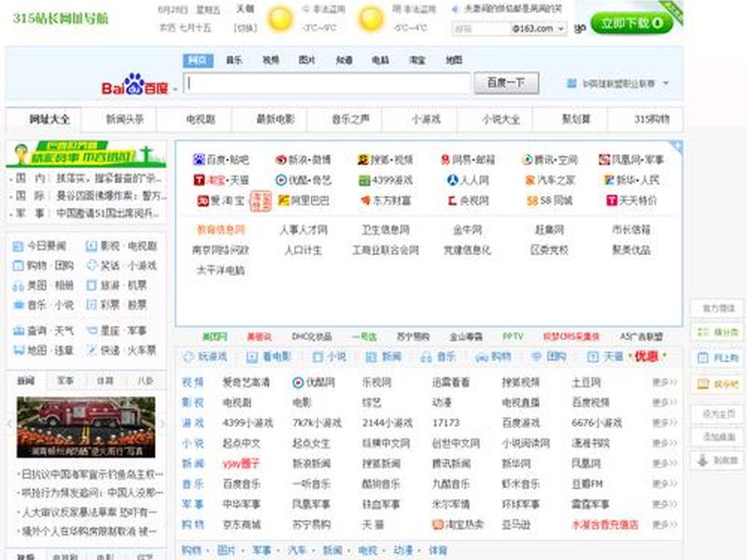Open the 京东商城 link
Viewport: 747px width, 560px height.
[242, 525]
